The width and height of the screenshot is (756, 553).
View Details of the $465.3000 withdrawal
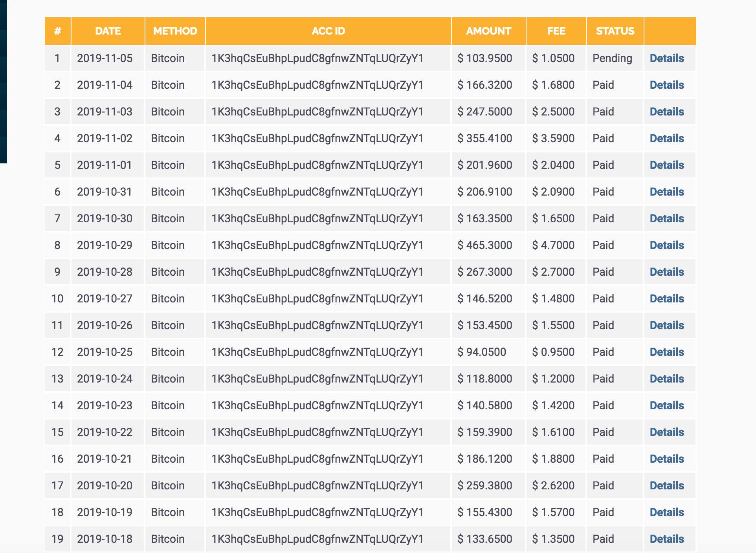click(666, 245)
